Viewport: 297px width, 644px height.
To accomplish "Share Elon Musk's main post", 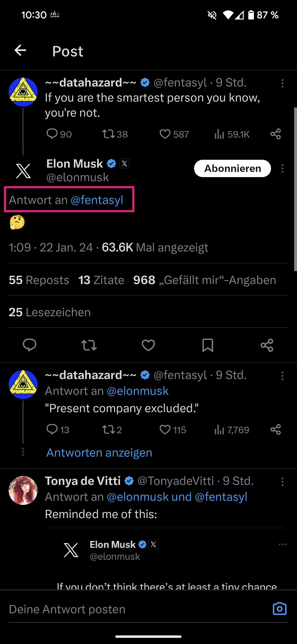I will coord(267,345).
